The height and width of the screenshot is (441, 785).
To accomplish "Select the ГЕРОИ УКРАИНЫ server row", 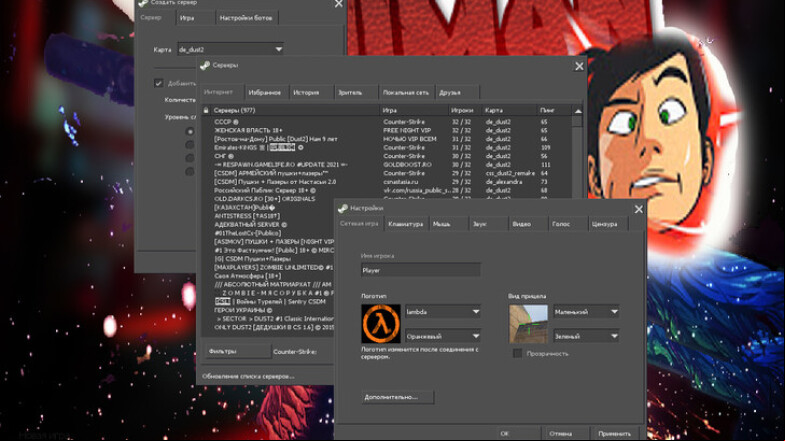I will [268, 310].
